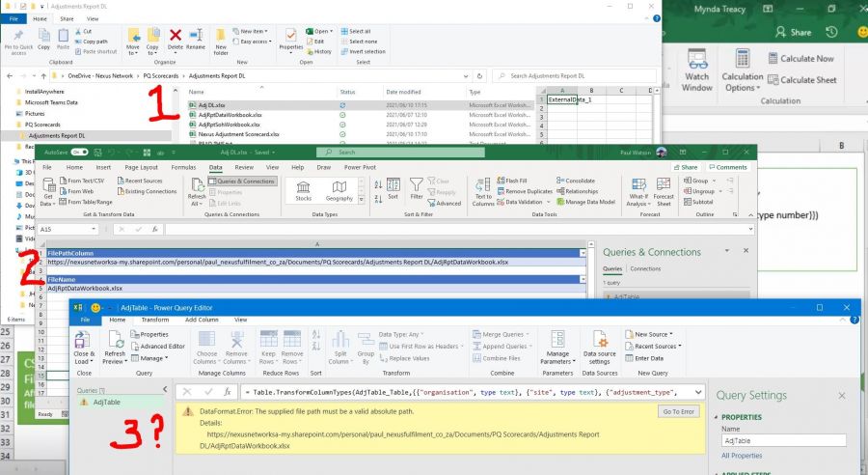
Task: Click Get Data in Excel Data tab
Action: [x=49, y=191]
